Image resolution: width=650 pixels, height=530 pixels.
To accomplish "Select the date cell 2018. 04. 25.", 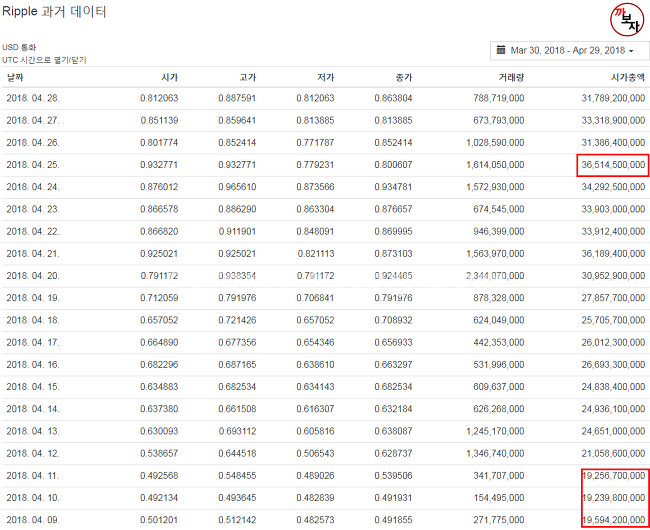I will coord(33,165).
